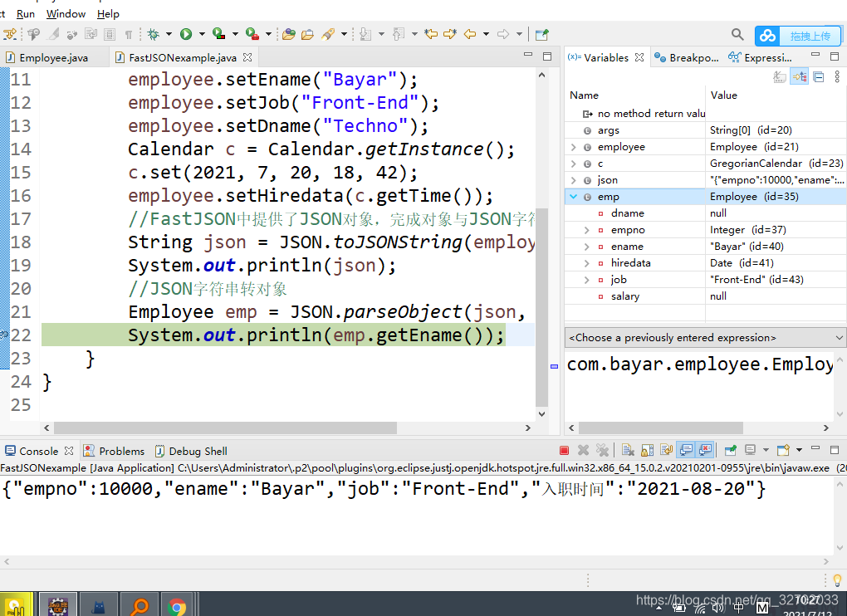Viewport: 847px width, 616px height.
Task: Click the Coverage run icon
Action: pyautogui.click(x=218, y=35)
